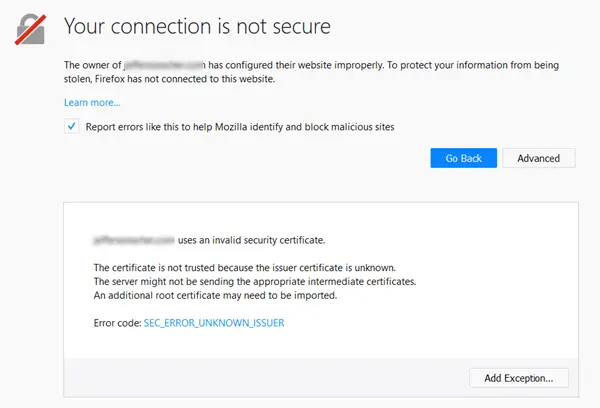This screenshot has width=600, height=408.
Task: Click the Add Exception button
Action: pos(519,378)
